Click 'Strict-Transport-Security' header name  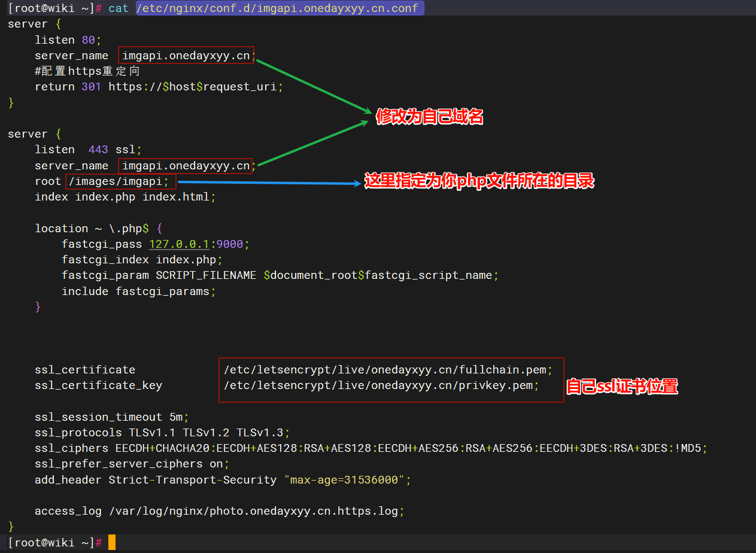click(193, 480)
